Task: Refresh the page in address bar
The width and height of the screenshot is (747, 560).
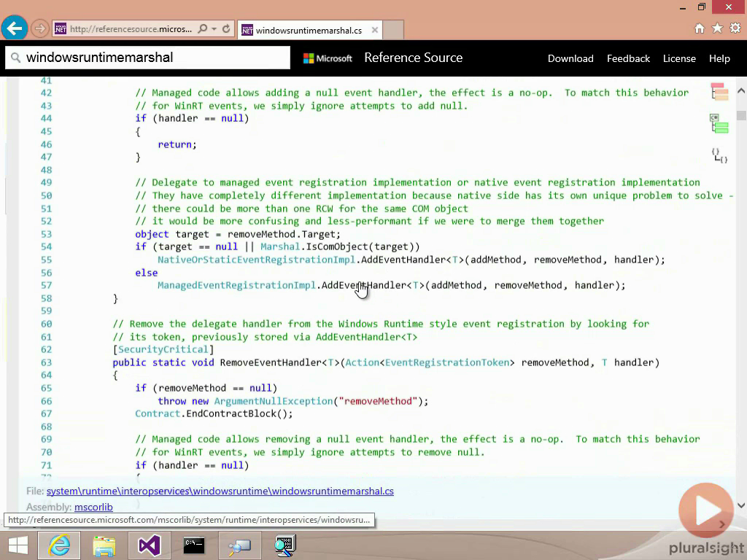Action: tap(226, 29)
